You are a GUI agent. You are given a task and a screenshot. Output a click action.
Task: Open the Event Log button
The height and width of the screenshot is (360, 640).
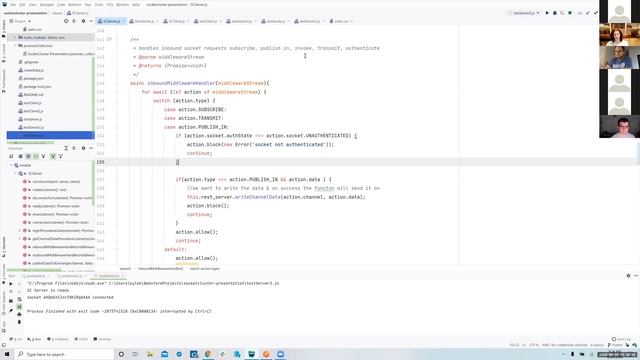(621, 339)
